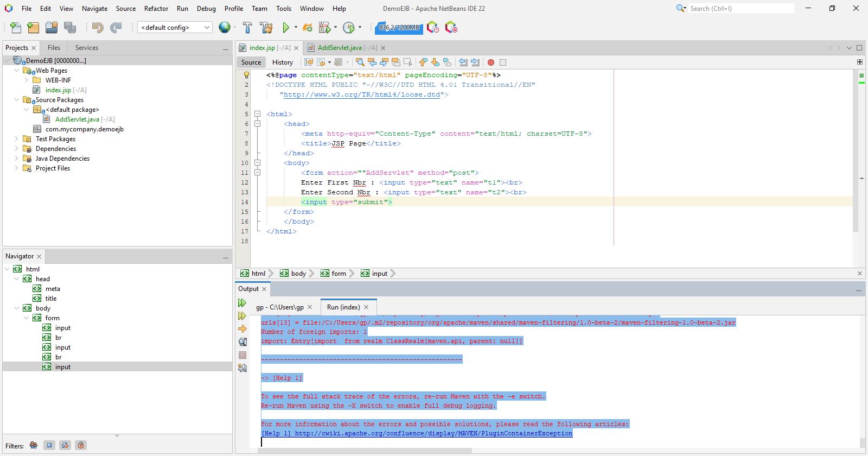Click the Find Previous Occurrence icon
The height and width of the screenshot is (456, 868).
point(372,62)
